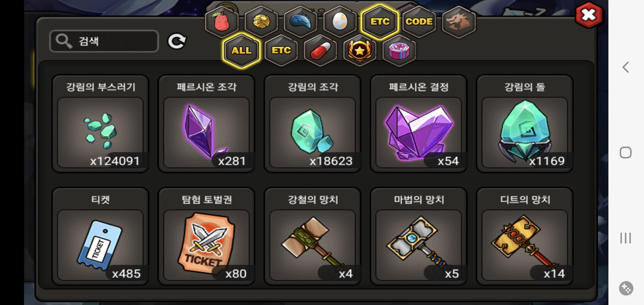The height and width of the screenshot is (305, 644).
Task: Select the 강림의 부스러기 item x124091
Action: coord(100,124)
